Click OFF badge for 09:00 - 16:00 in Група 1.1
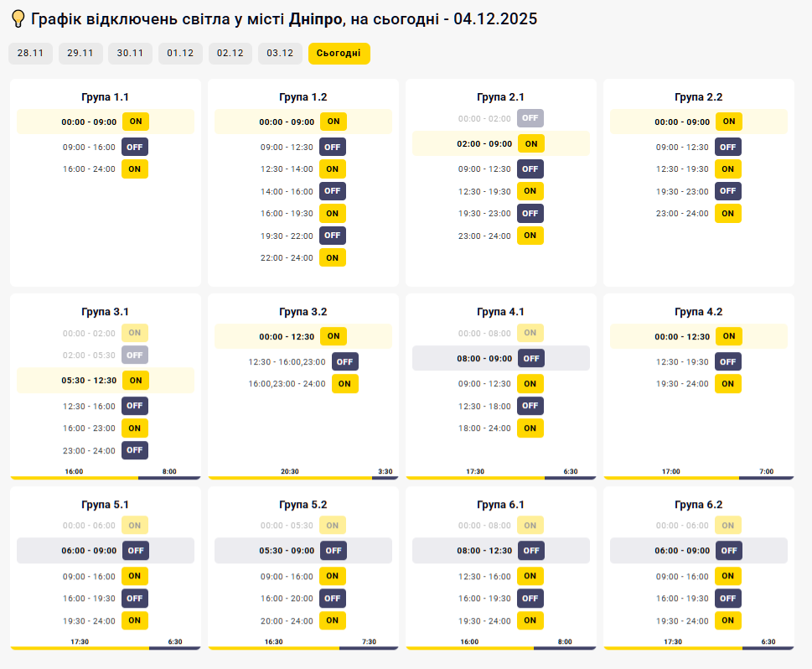Image resolution: width=812 pixels, height=669 pixels. (x=135, y=147)
